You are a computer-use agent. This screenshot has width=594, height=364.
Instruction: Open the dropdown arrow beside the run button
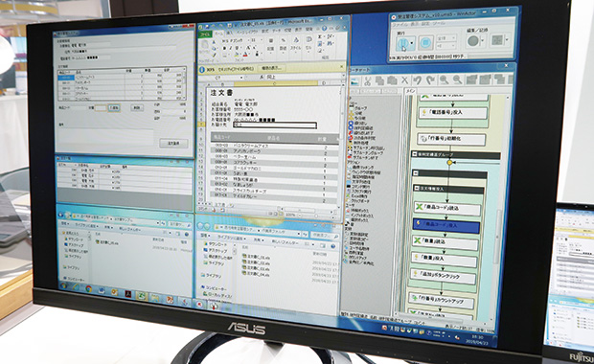coord(412,43)
